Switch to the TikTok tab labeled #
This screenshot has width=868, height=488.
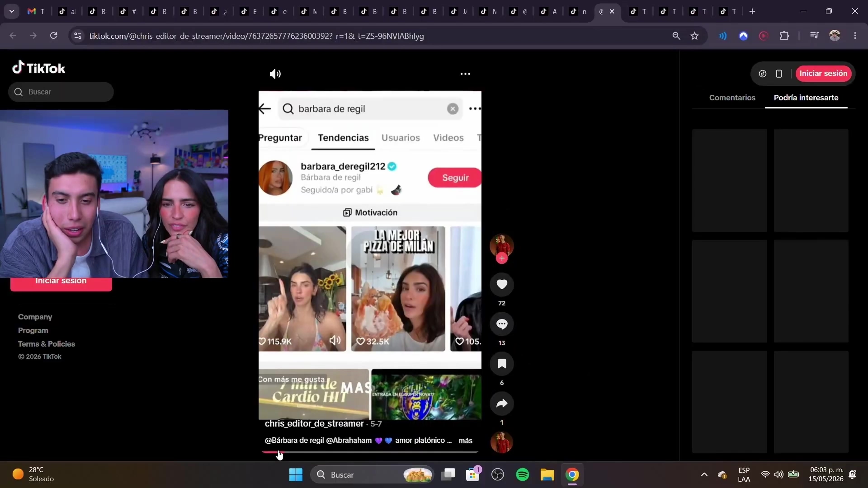click(x=128, y=12)
